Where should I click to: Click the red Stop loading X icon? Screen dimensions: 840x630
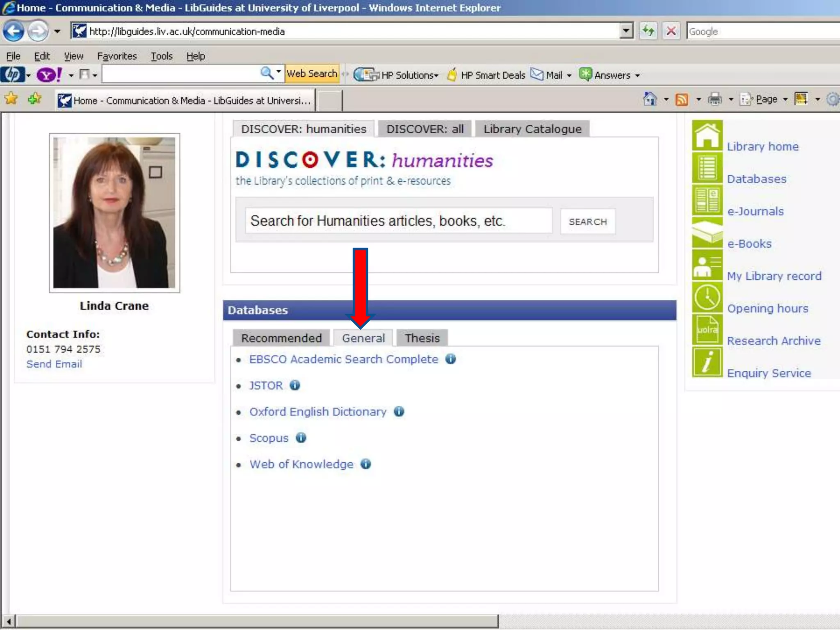[x=671, y=31]
